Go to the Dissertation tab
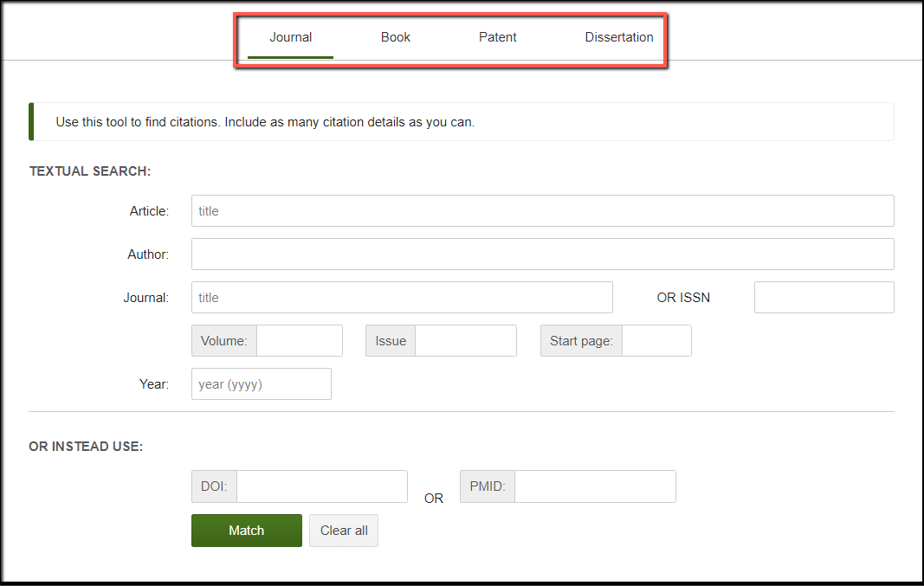 click(619, 37)
